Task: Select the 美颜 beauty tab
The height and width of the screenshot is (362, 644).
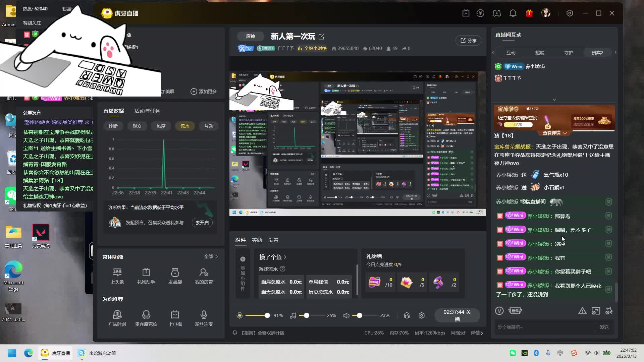Action: (257, 240)
